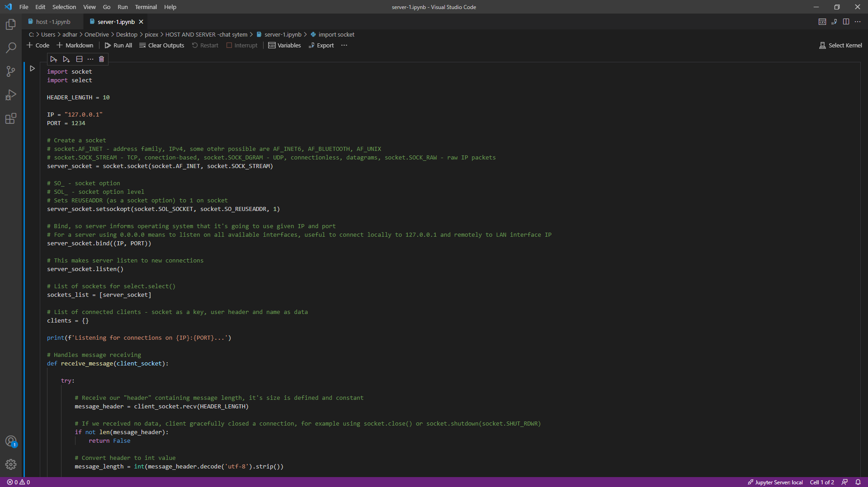Click the Restart kernel button
The height and width of the screenshot is (487, 868).
205,45
